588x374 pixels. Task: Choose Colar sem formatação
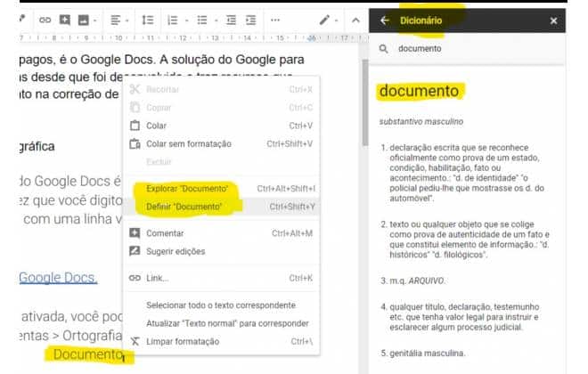(221, 143)
